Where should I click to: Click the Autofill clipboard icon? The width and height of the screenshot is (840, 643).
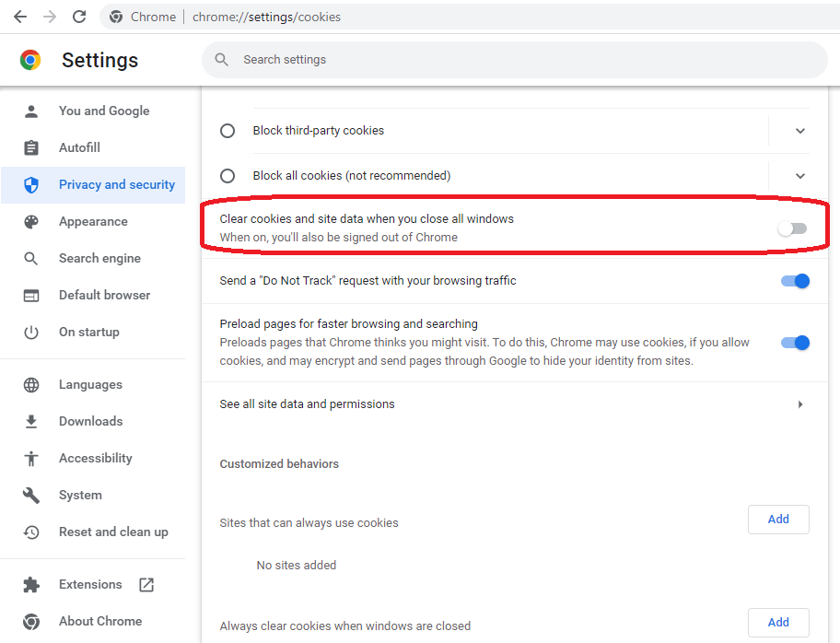[31, 147]
